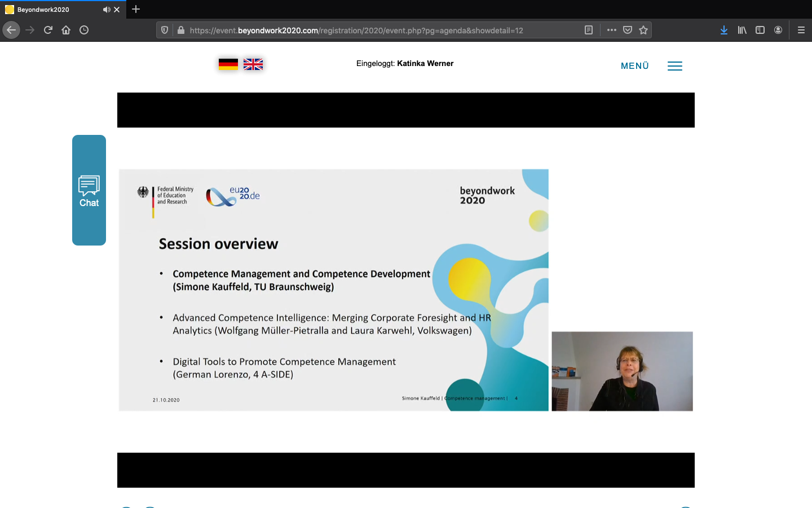Mute the Beyondwork2020 tab audio

[x=107, y=10]
